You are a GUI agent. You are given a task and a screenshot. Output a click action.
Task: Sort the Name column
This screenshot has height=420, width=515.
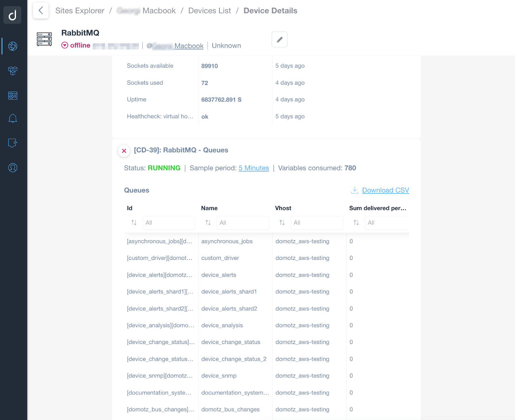pyautogui.click(x=208, y=223)
